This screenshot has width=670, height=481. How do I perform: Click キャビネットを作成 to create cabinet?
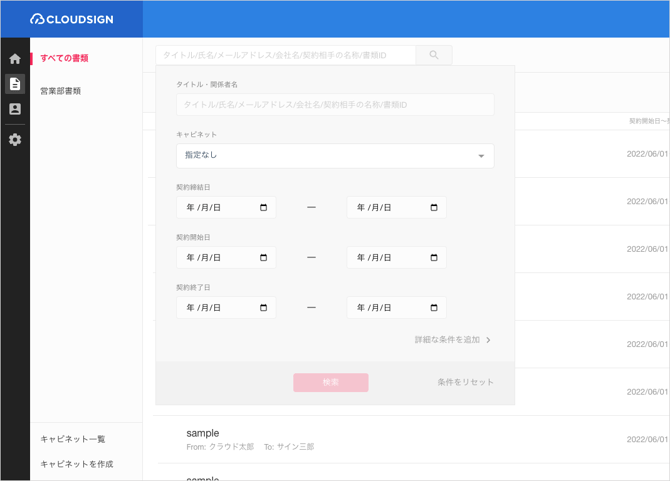pos(76,464)
